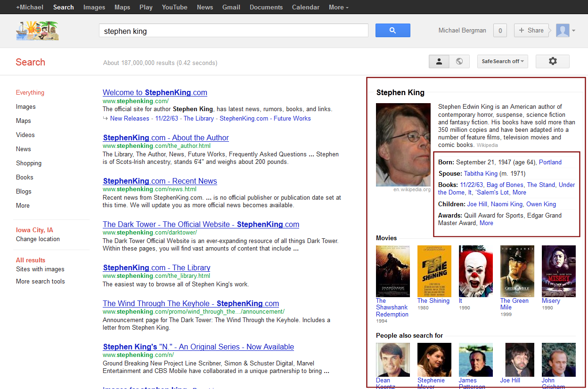Click the search box with 'stephen king'
588x389 pixels.
pos(233,31)
